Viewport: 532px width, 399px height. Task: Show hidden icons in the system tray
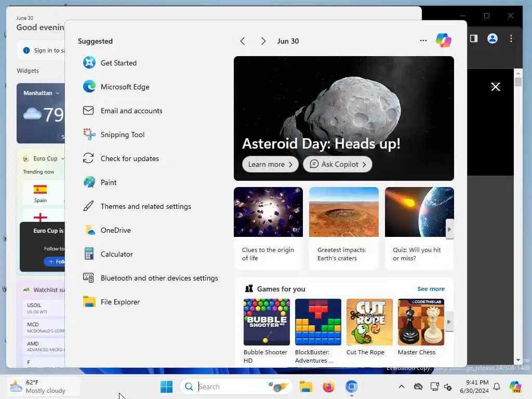point(402,387)
